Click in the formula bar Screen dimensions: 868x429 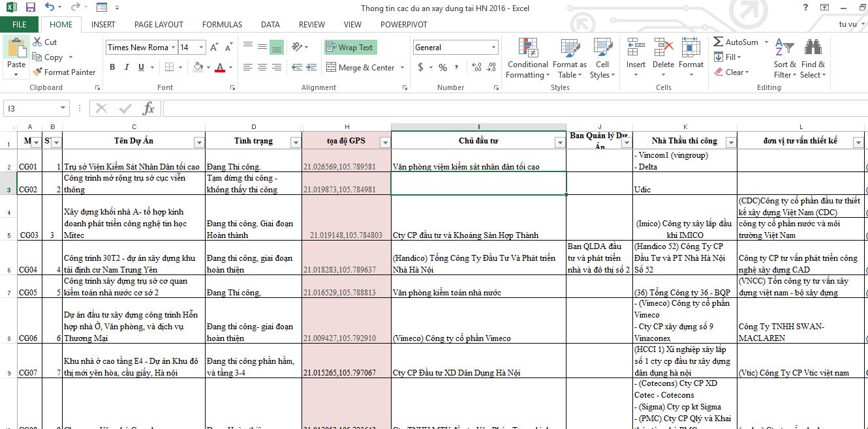point(516,108)
